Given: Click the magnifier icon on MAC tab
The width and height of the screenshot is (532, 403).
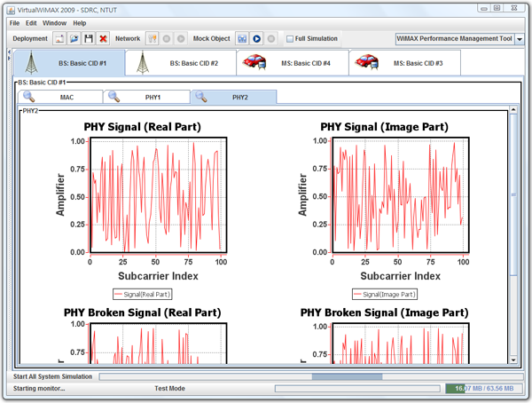Looking at the screenshot, I should pos(29,97).
